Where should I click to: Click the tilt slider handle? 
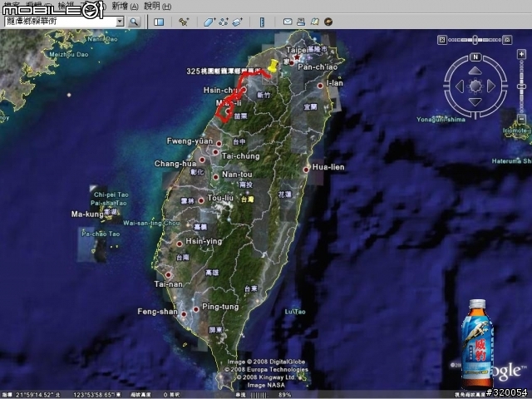tap(475, 40)
